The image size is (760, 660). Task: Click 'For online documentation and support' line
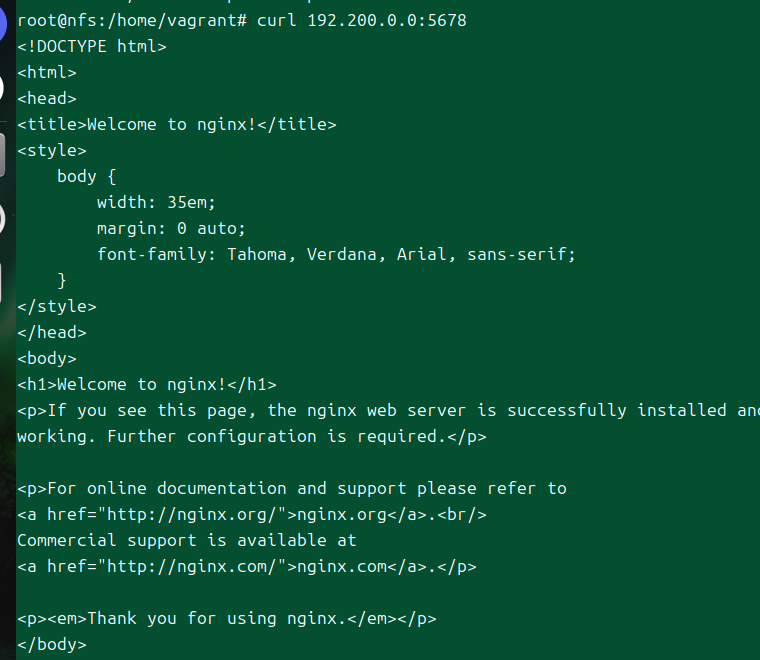(x=292, y=489)
